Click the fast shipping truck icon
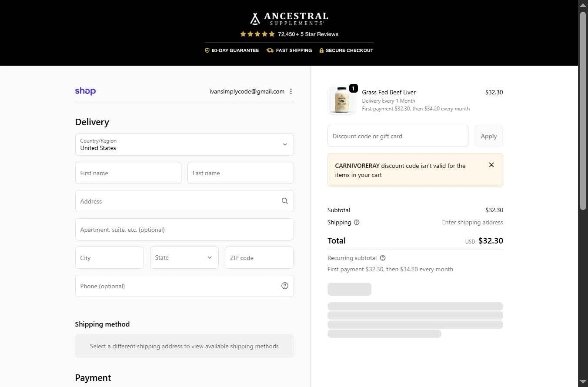 [270, 50]
